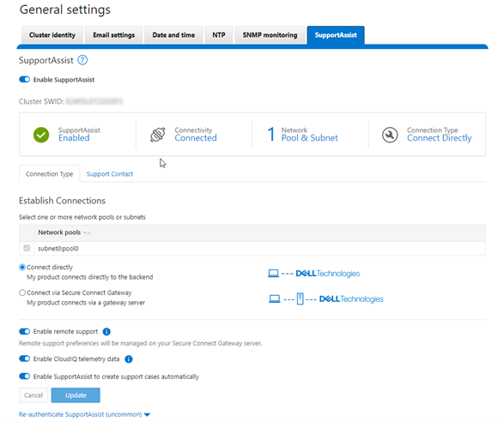Click the green SupportAssist Enabled checkmark icon
The height and width of the screenshot is (422, 504).
coord(41,135)
